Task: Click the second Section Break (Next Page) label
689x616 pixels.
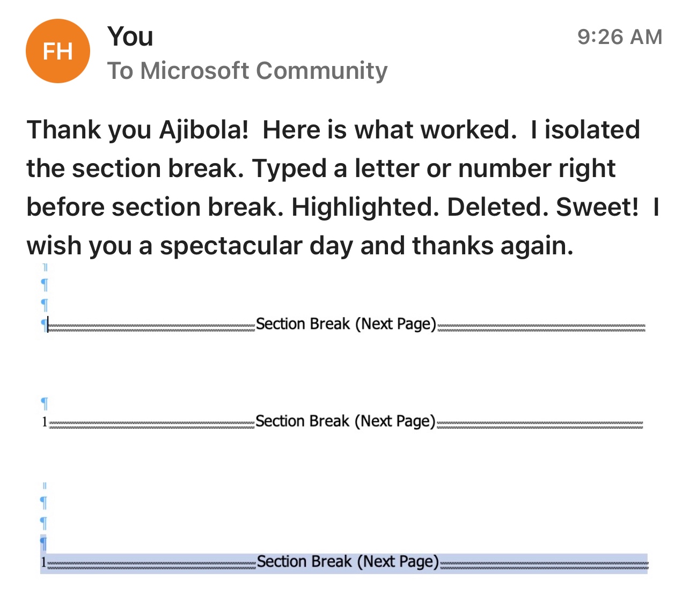Action: [x=346, y=421]
